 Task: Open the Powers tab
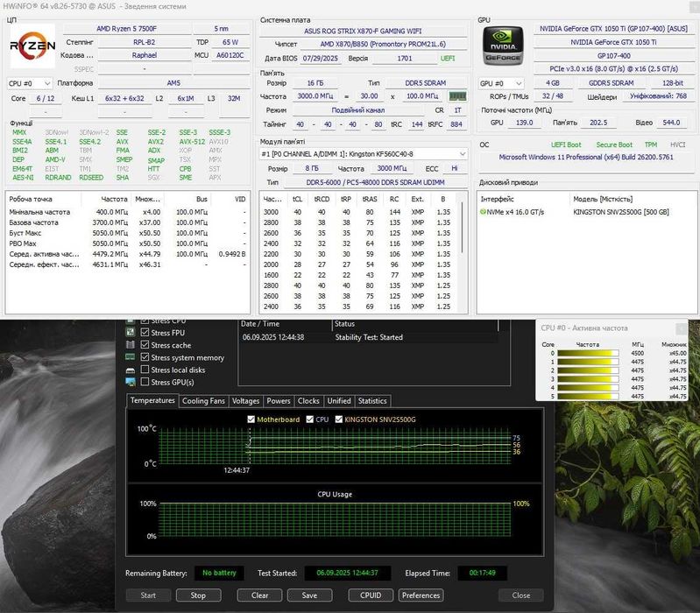click(x=279, y=401)
